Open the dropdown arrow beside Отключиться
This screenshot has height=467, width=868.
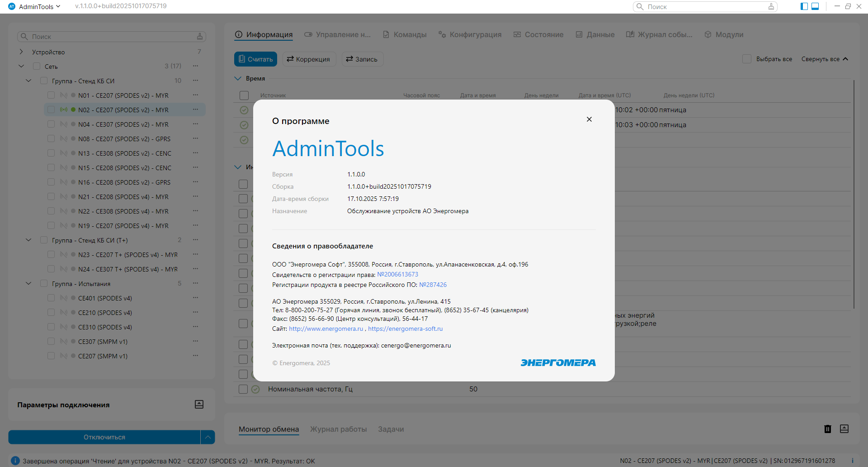click(x=208, y=437)
